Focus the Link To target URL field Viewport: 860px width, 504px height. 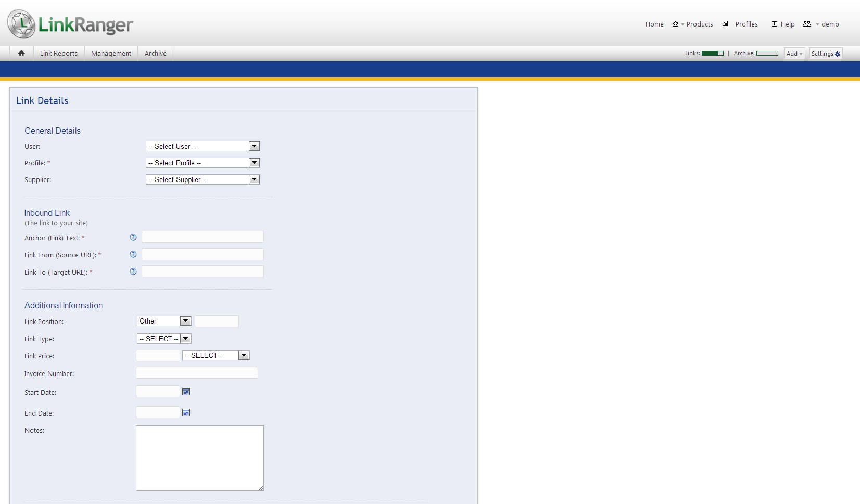[x=203, y=272]
